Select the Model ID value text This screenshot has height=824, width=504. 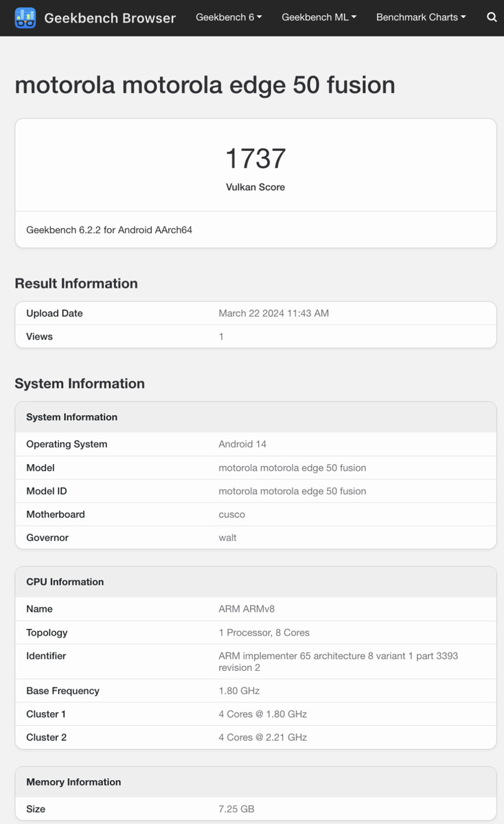[292, 491]
